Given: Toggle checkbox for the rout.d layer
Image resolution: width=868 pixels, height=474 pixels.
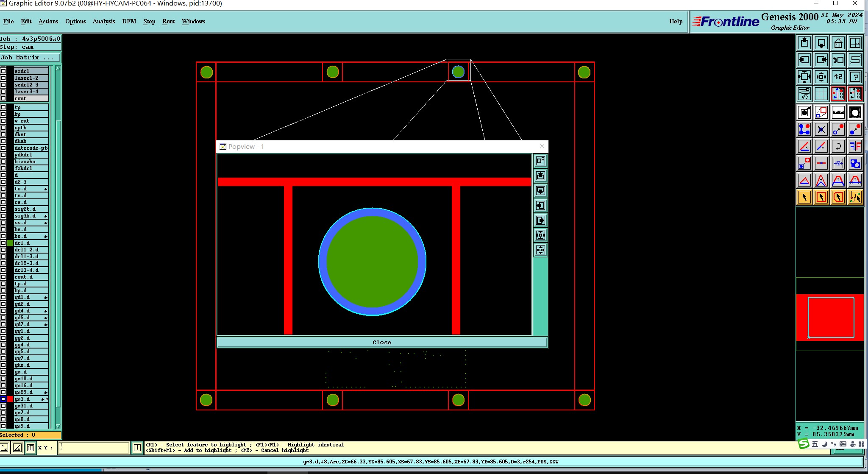Looking at the screenshot, I should coord(3,277).
